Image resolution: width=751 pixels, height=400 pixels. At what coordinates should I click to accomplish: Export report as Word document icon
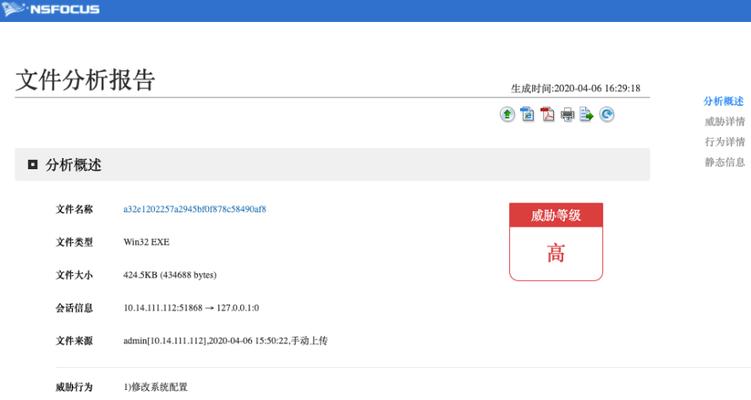point(527,114)
